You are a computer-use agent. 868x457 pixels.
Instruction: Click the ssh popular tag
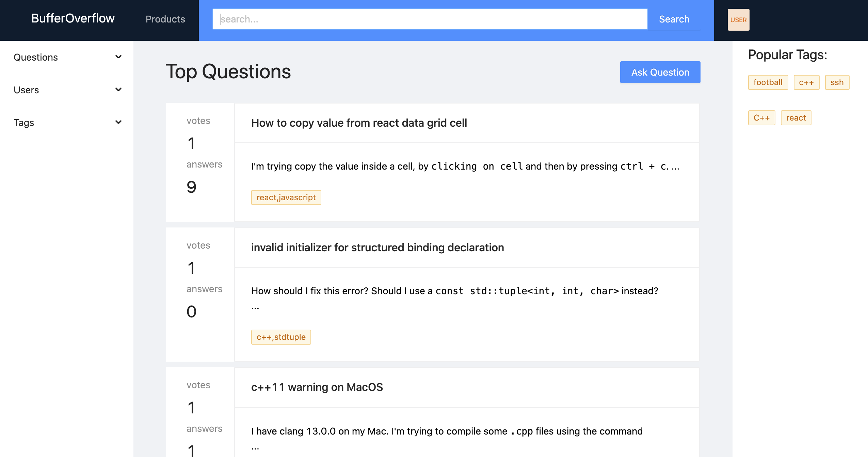coord(836,82)
